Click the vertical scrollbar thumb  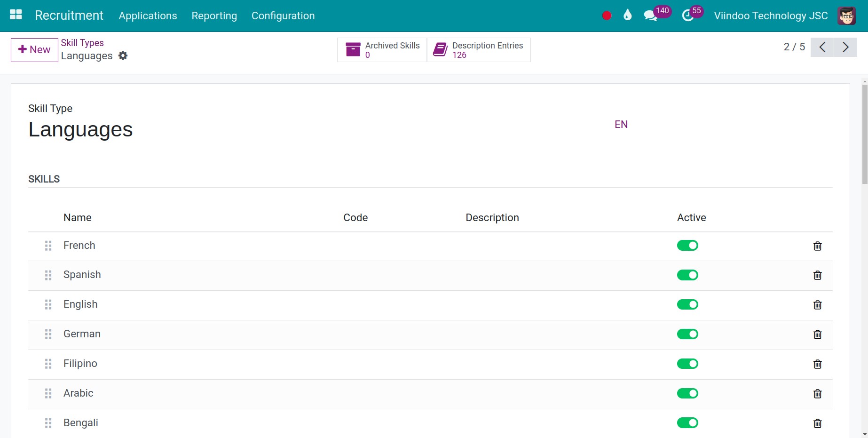pos(864,134)
